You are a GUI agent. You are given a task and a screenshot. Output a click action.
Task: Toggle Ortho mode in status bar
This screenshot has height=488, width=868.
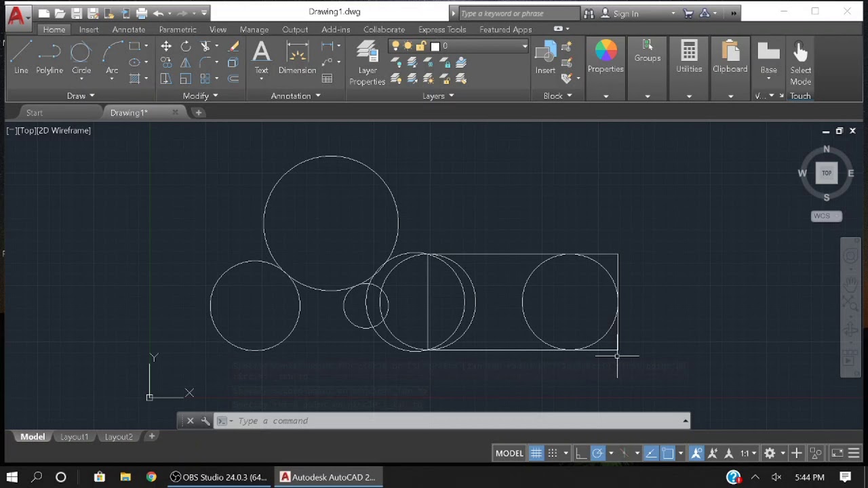581,453
